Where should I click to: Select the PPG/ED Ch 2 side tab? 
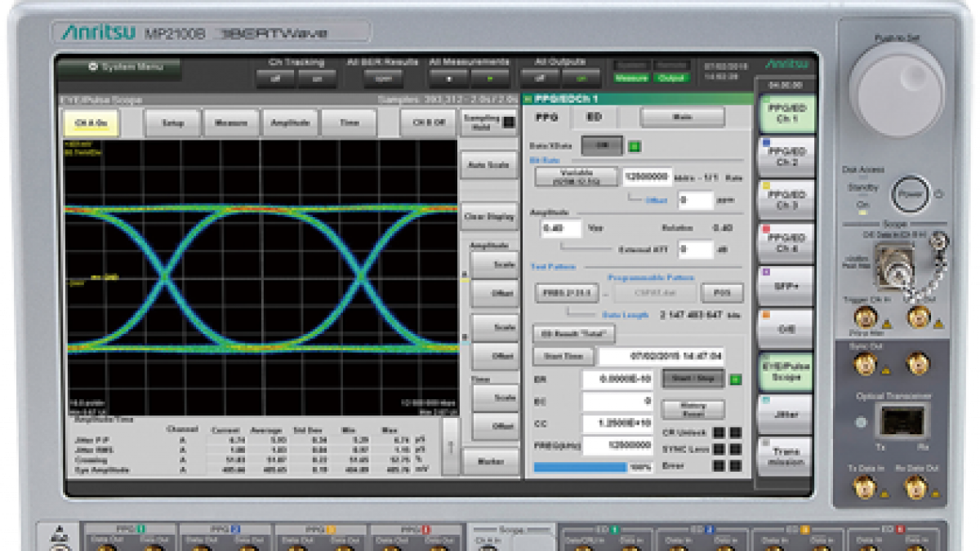pos(786,157)
